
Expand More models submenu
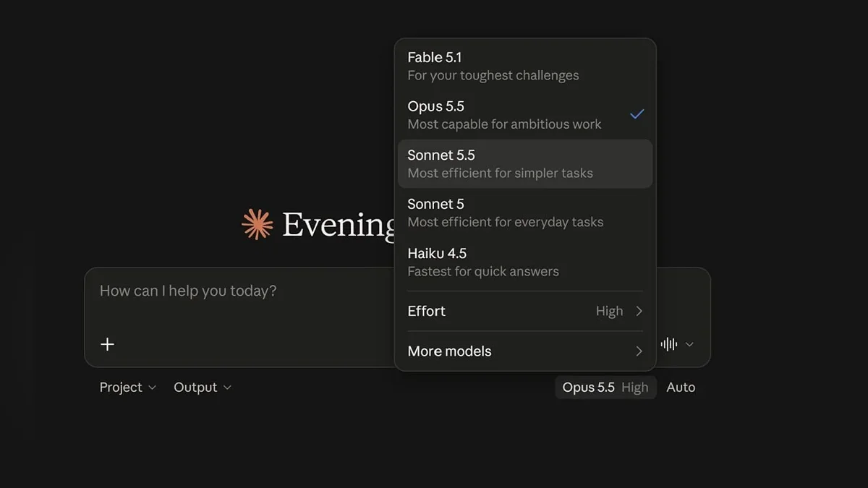pos(525,351)
